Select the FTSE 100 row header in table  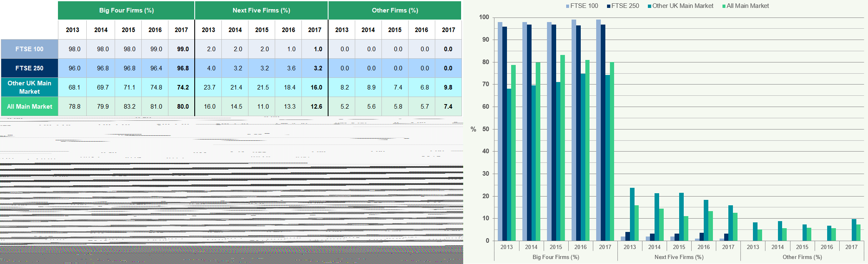[30, 49]
